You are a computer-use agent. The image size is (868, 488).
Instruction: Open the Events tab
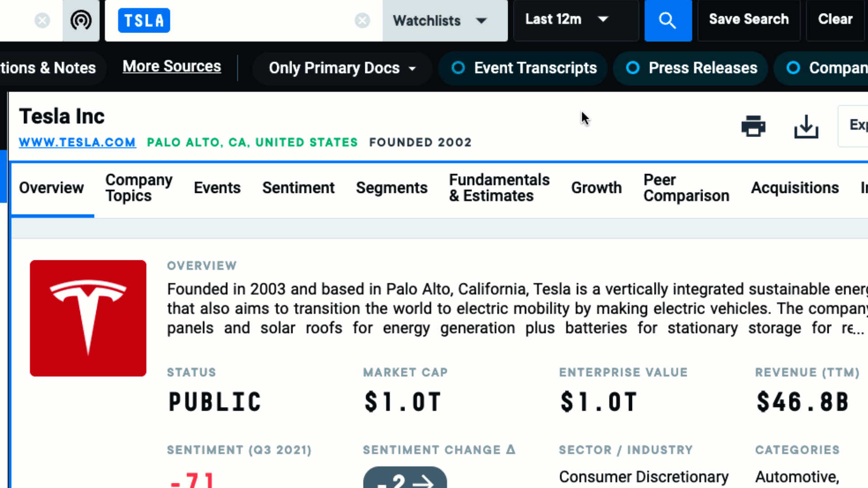217,188
